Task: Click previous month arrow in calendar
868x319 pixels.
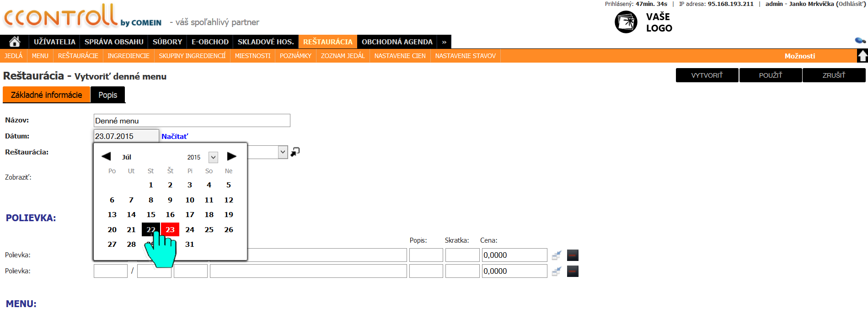Action: pos(106,156)
